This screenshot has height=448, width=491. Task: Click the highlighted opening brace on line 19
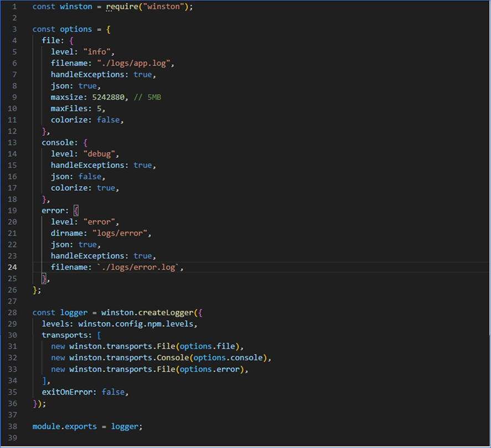[76, 211]
